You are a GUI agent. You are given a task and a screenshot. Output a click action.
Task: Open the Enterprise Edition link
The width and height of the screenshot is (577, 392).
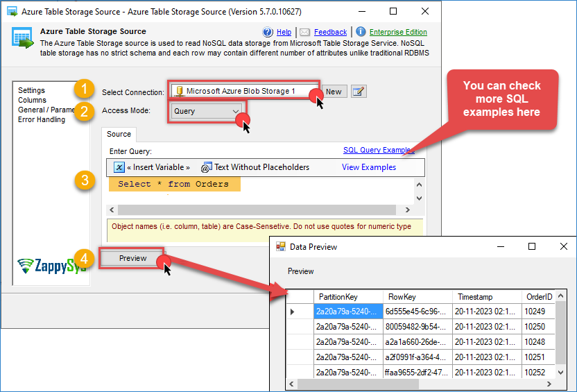(398, 33)
